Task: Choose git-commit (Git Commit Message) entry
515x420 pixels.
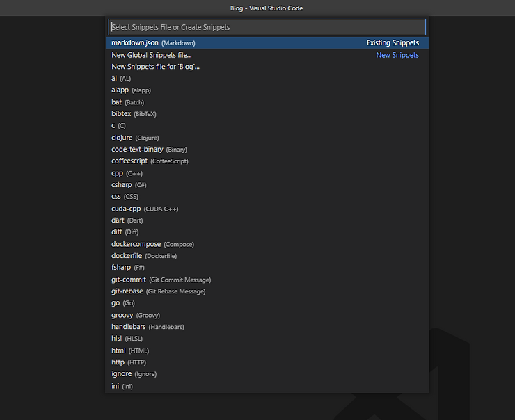Action: point(161,280)
